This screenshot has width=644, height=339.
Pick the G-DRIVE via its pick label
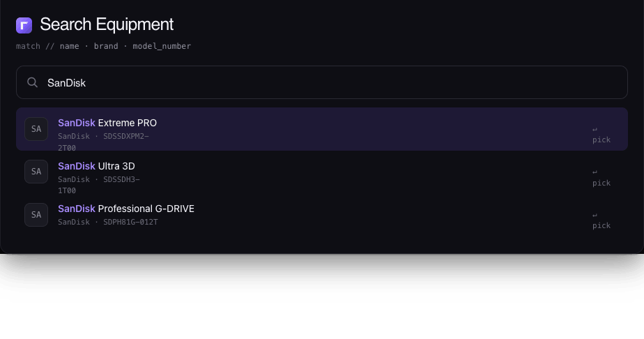coord(601,225)
